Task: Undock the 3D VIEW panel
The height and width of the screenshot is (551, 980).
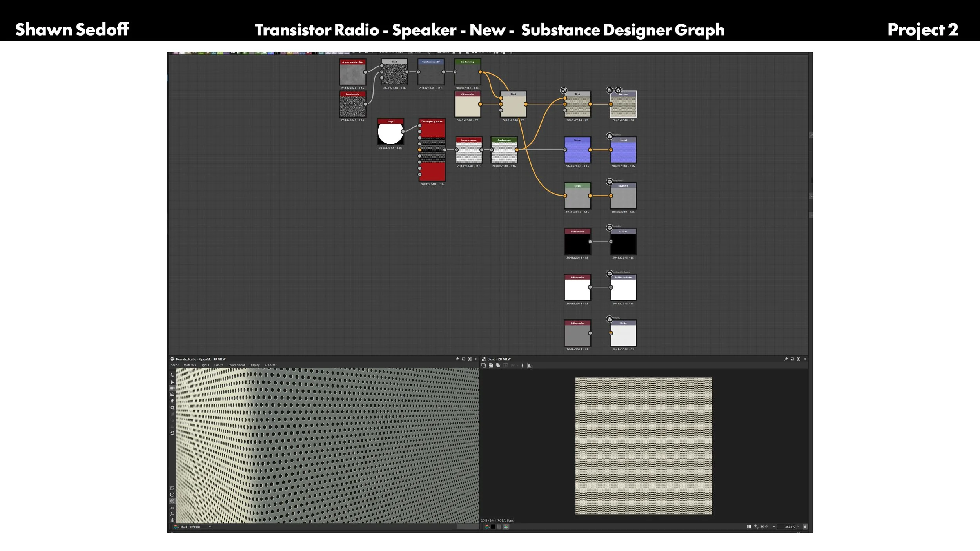Action: (x=463, y=359)
